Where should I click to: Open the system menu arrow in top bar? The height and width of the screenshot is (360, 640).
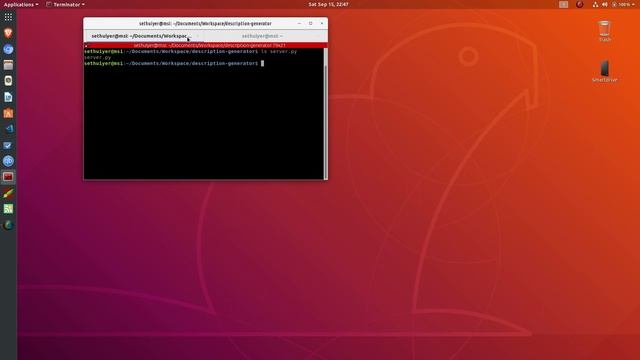[x=633, y=4]
